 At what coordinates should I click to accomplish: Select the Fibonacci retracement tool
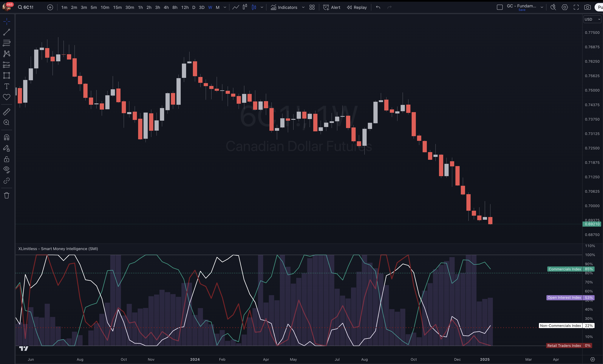tap(7, 43)
